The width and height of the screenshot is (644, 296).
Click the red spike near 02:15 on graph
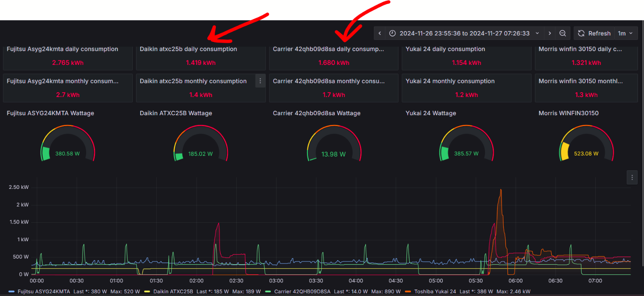tap(218, 224)
